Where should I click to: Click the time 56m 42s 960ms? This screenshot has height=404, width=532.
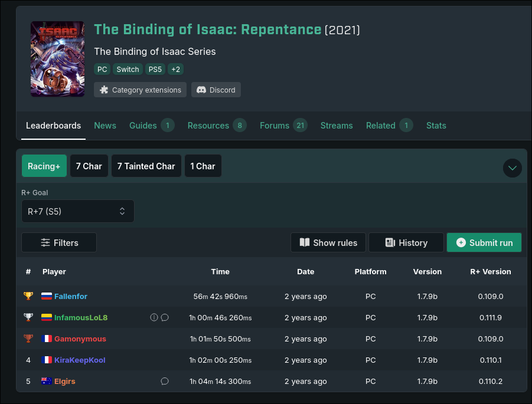(x=220, y=297)
